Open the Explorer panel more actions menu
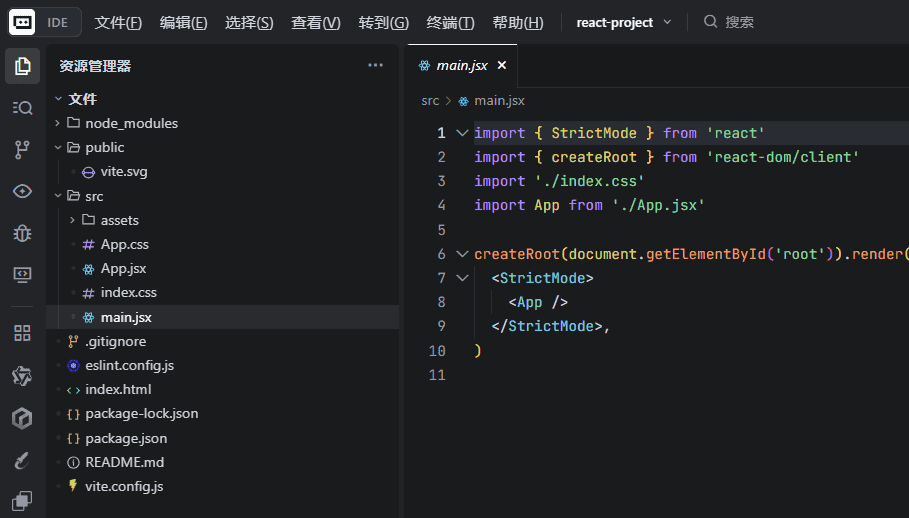The height and width of the screenshot is (518, 909). pyautogui.click(x=376, y=65)
